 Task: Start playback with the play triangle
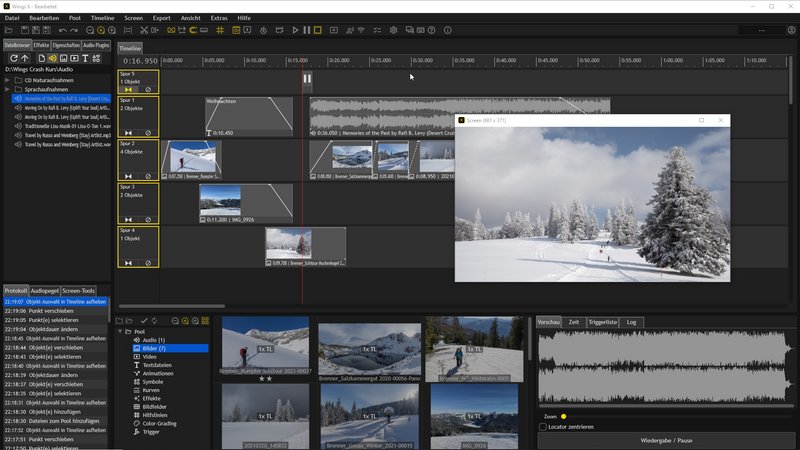tap(295, 31)
